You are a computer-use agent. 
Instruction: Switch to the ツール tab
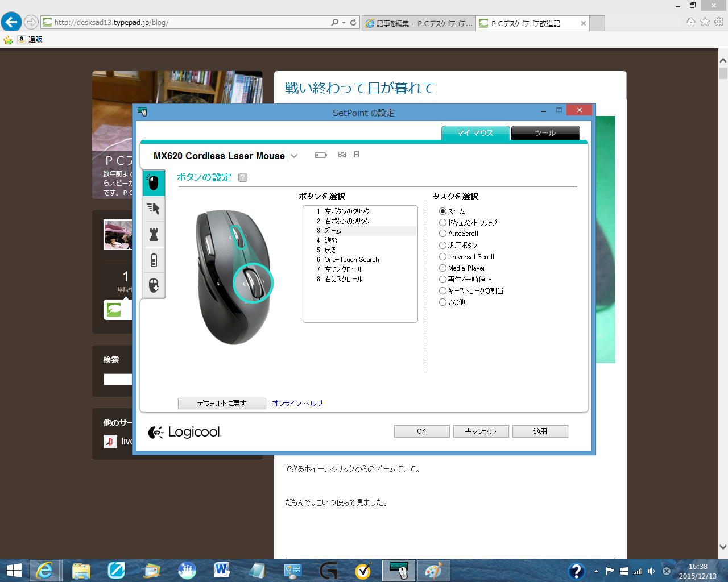pos(545,133)
